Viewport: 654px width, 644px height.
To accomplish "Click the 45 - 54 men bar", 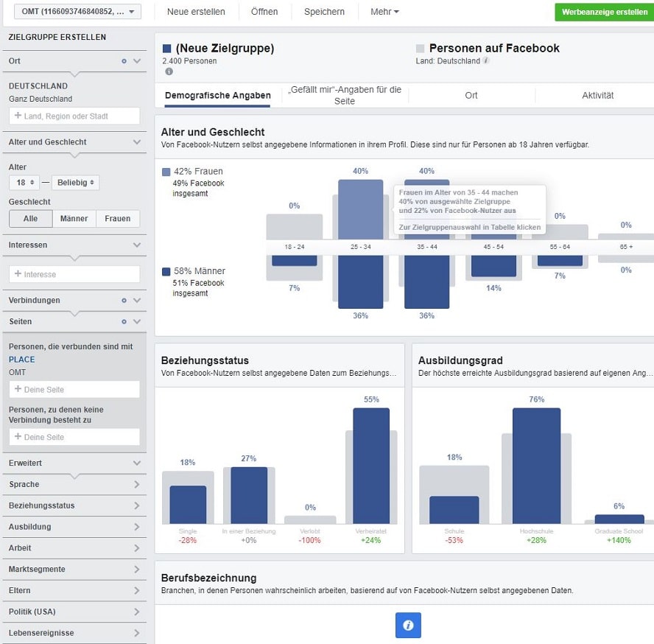I will 493,266.
